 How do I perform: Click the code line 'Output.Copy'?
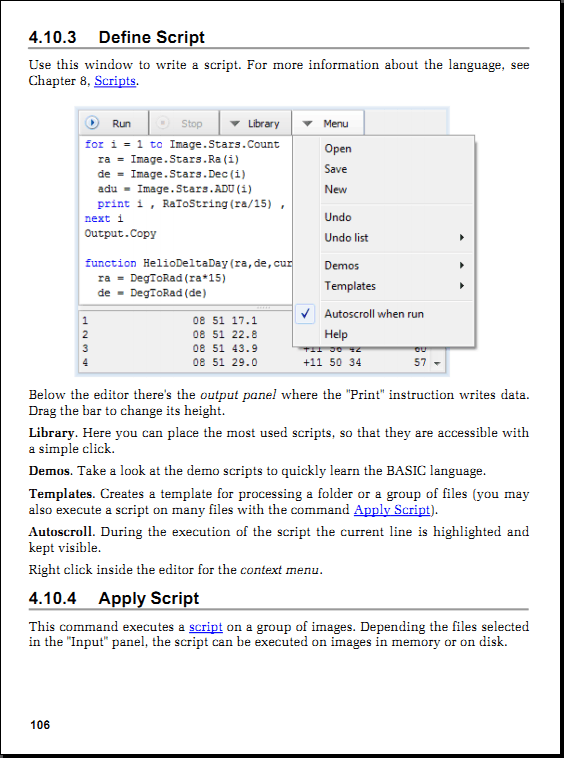coord(120,233)
